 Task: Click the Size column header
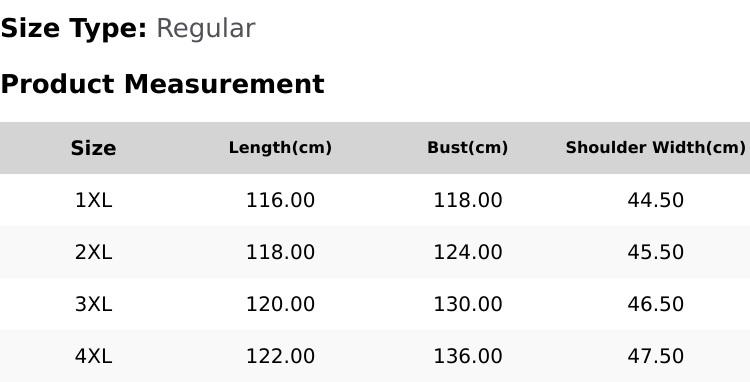[93, 148]
